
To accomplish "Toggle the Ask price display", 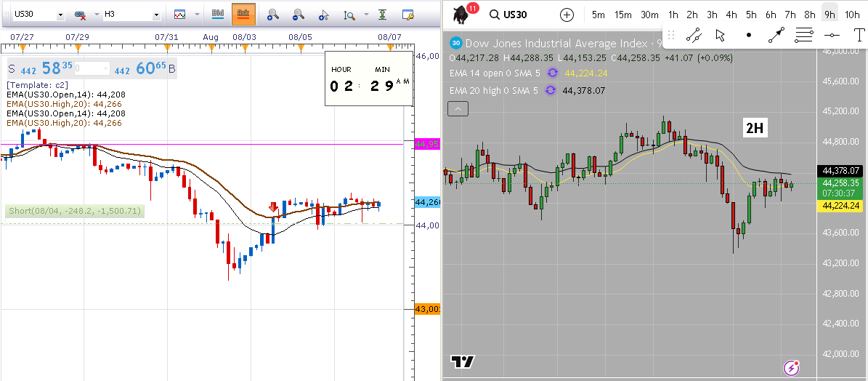I will tap(243, 15).
